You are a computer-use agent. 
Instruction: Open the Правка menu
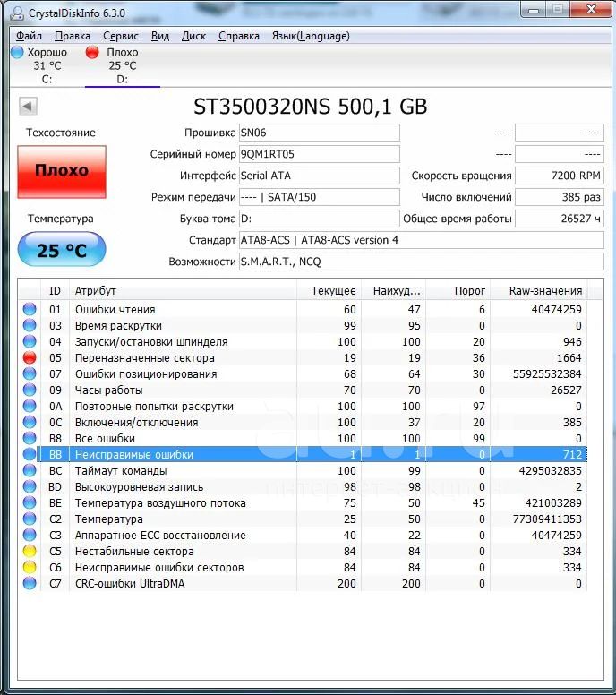73,36
